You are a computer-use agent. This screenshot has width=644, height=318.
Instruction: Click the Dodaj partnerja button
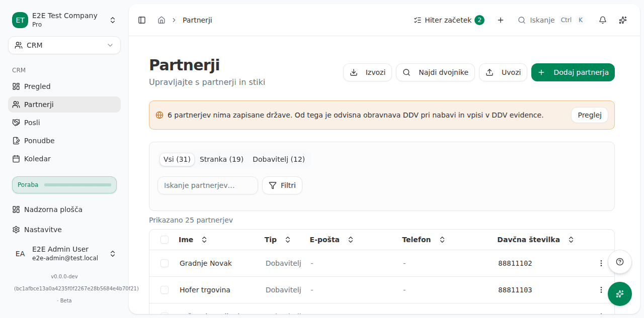coord(573,72)
